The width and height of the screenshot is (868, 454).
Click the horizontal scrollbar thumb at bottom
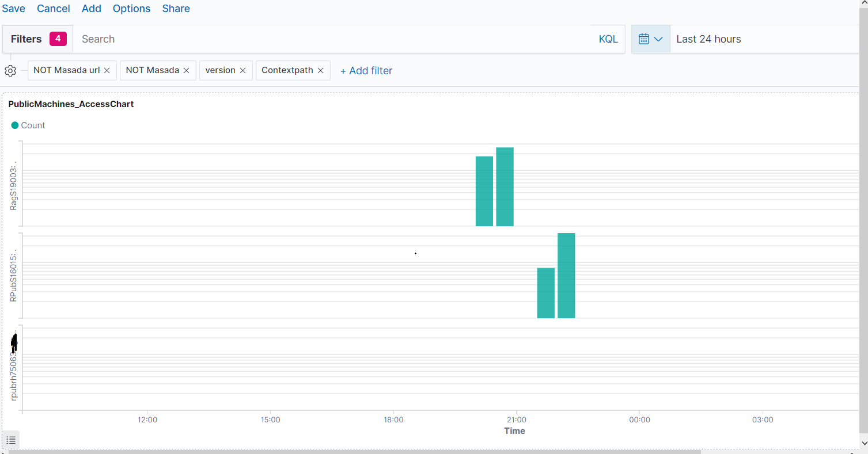click(x=355, y=452)
